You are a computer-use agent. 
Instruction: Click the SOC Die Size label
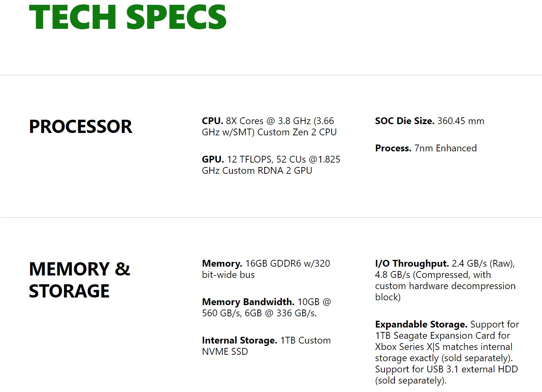(405, 121)
